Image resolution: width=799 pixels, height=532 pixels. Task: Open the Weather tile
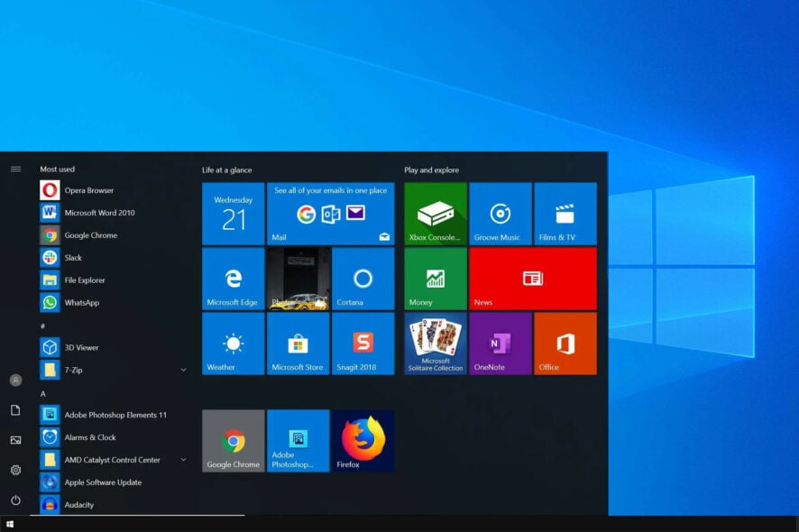click(x=234, y=344)
